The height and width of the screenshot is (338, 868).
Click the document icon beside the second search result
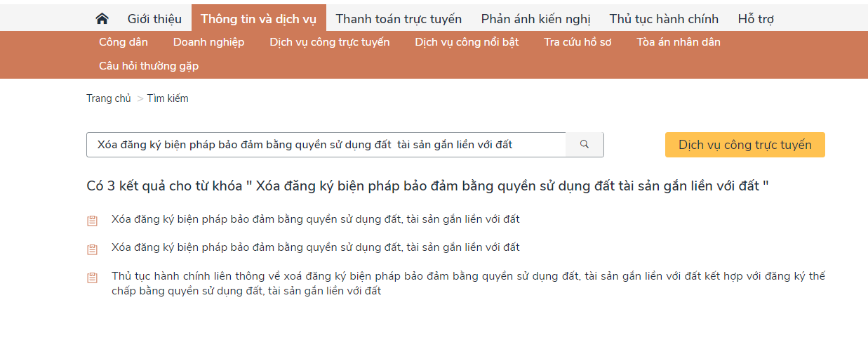point(92,249)
